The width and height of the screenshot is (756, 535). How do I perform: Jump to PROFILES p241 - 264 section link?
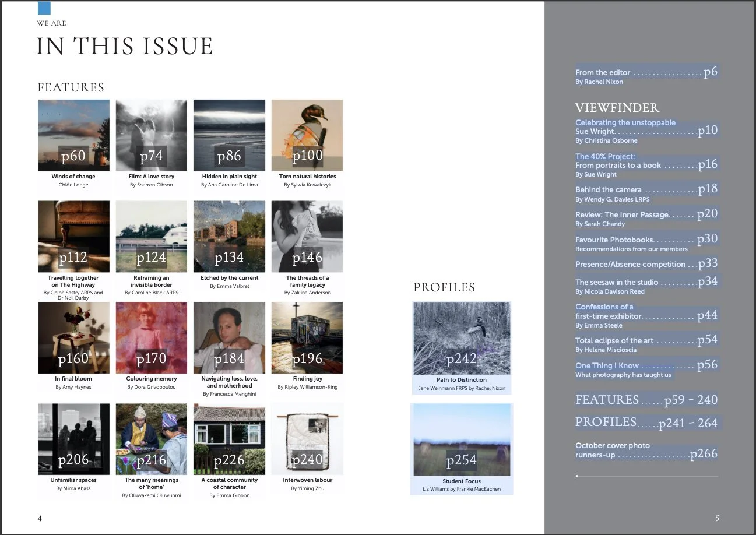646,423
